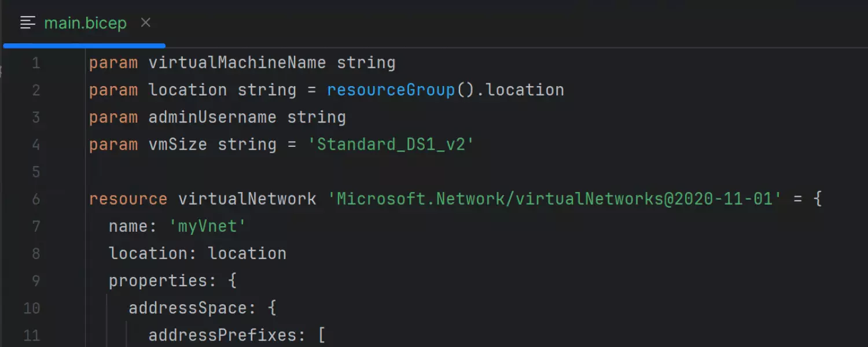Click the main.bicep file type icon

click(x=28, y=23)
